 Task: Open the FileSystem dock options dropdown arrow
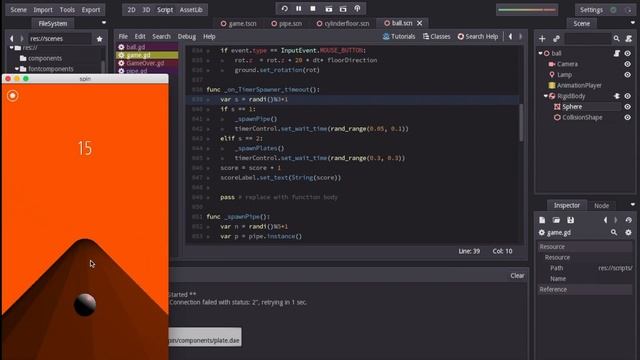click(x=104, y=23)
